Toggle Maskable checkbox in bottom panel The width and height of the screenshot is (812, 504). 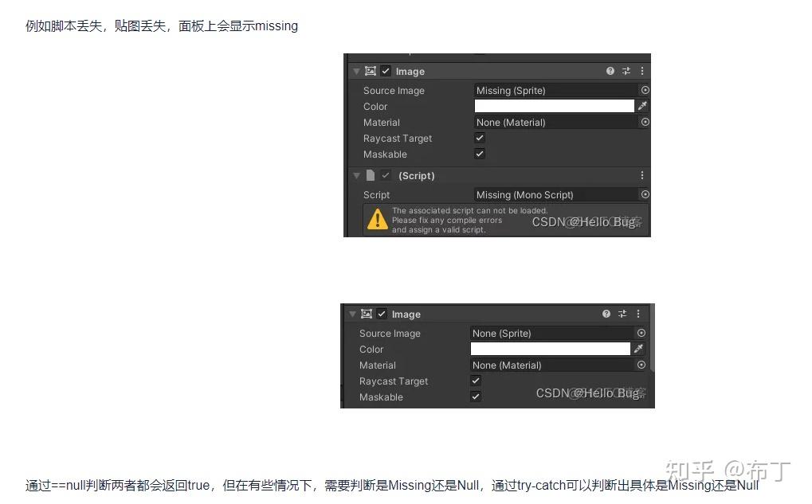[476, 397]
